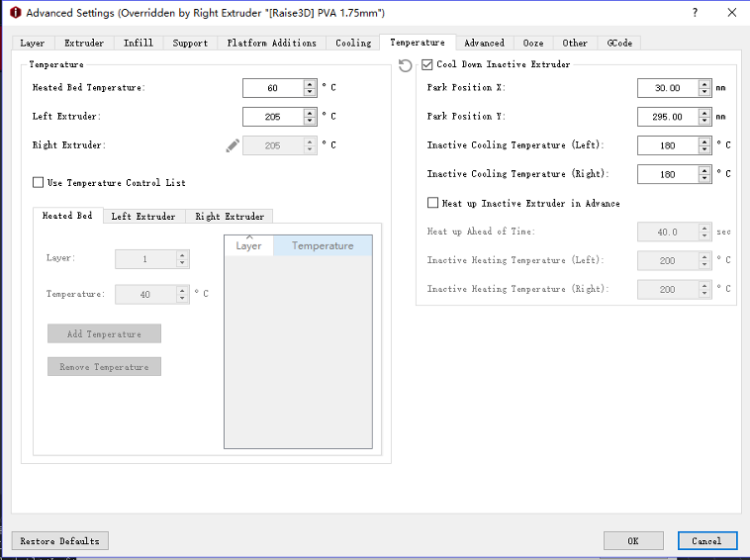The height and width of the screenshot is (560, 750).
Task: Decrease Inactive Cooling Temperature (Right) down arrow
Action: coord(705,178)
